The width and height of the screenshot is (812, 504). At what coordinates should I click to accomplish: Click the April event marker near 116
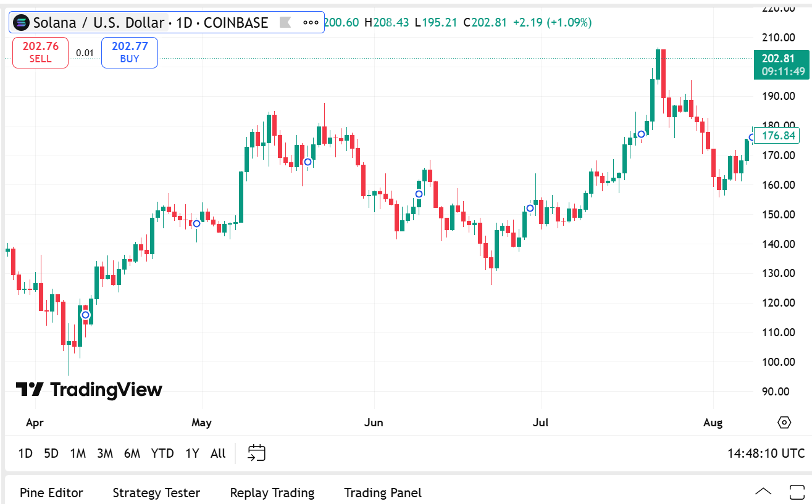coord(85,315)
